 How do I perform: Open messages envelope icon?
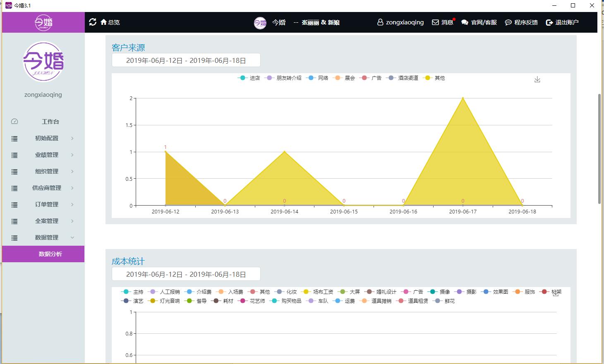tap(435, 22)
